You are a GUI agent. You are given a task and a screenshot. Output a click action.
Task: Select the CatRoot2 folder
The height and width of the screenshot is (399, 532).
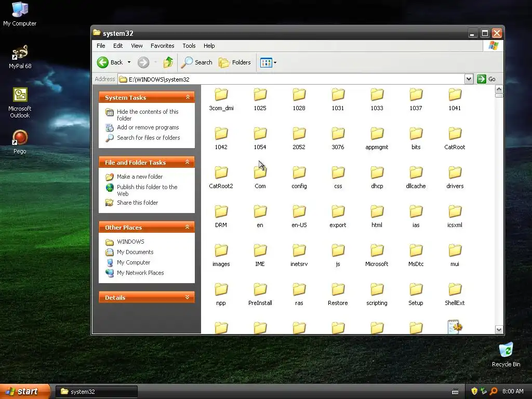click(221, 178)
